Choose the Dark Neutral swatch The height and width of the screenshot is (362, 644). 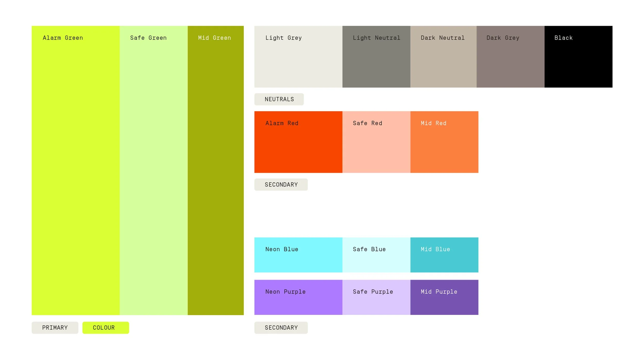click(x=443, y=57)
